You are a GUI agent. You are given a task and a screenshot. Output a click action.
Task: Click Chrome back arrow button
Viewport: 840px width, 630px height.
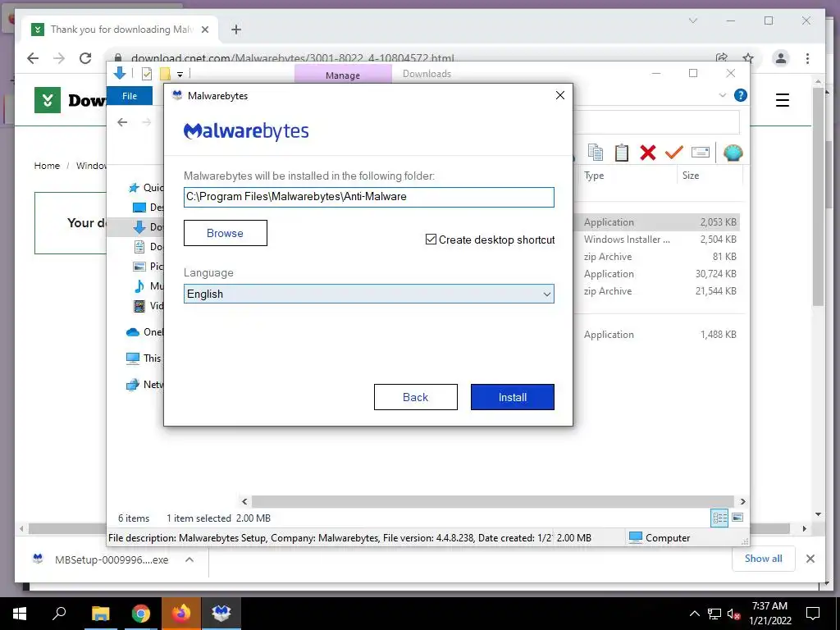[33, 58]
